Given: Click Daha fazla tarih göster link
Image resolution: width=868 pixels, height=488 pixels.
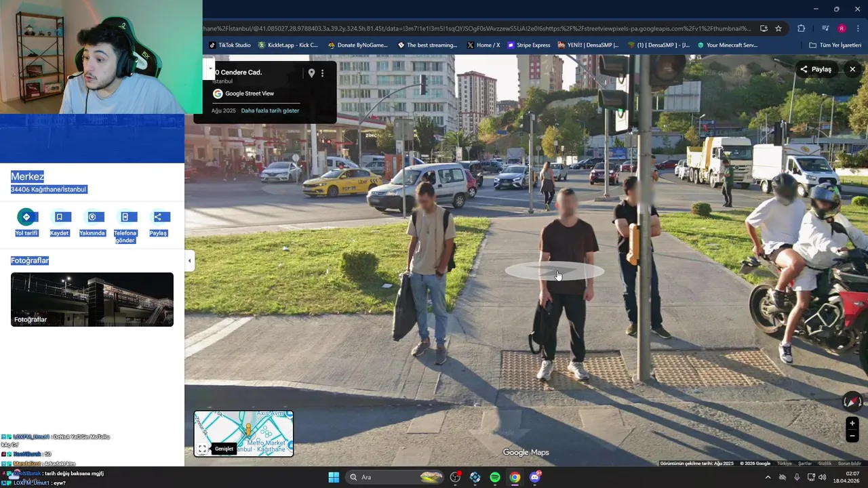Looking at the screenshot, I should [270, 110].
